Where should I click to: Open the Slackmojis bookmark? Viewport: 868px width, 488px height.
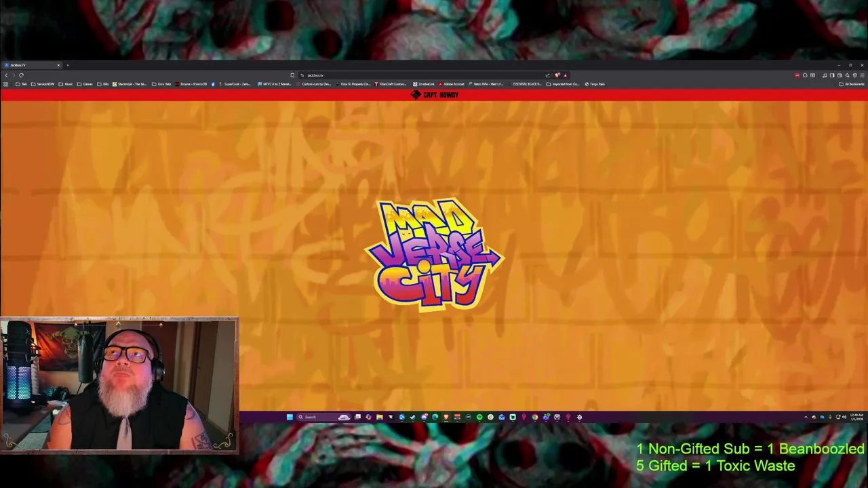(x=130, y=84)
